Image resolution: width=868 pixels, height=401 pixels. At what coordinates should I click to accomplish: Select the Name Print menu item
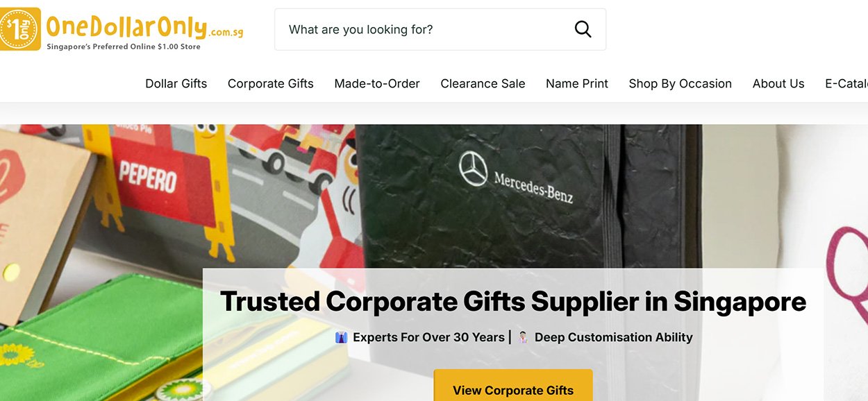(x=577, y=84)
